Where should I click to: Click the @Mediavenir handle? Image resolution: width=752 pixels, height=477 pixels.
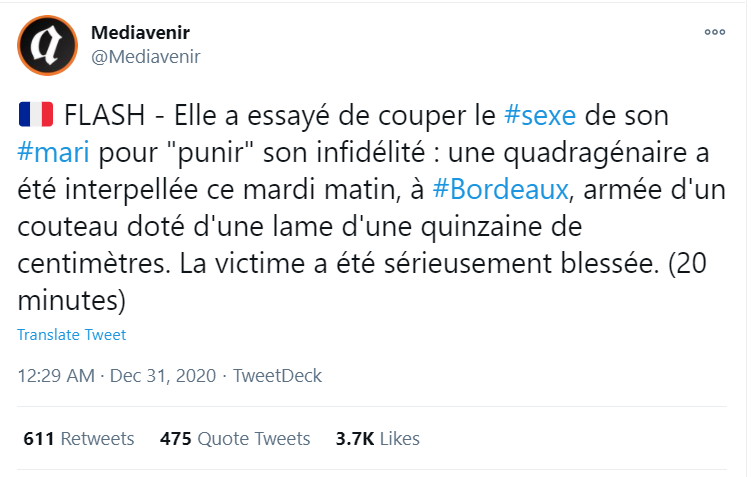146,56
